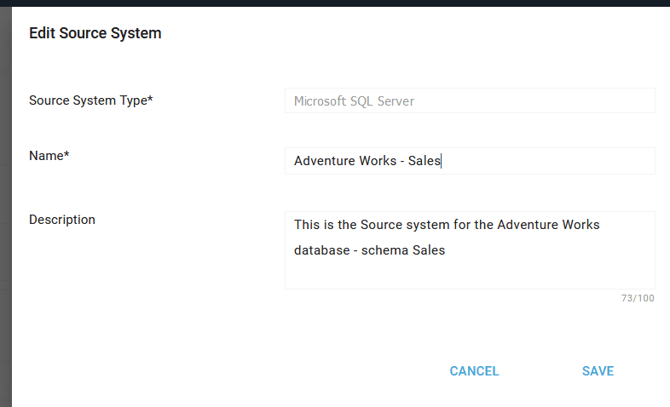Click the word 'Sales' in Name field
The image size is (670, 407).
point(424,161)
